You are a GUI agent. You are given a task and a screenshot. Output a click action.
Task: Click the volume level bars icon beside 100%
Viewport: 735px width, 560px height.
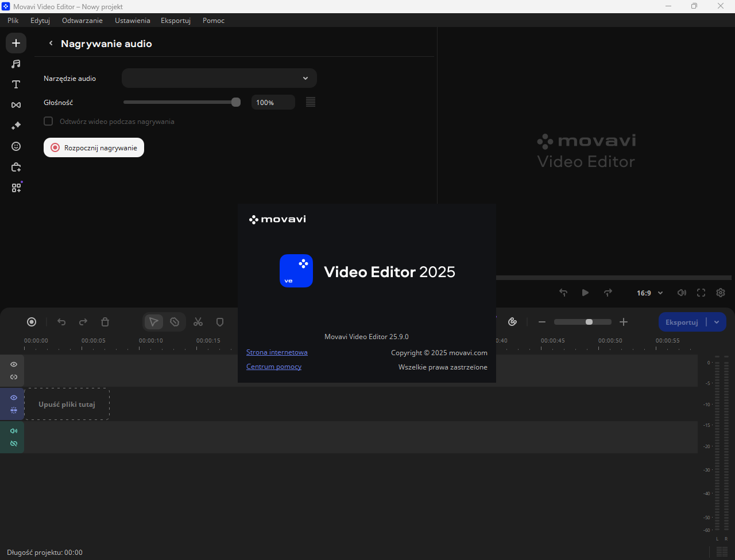coord(311,102)
